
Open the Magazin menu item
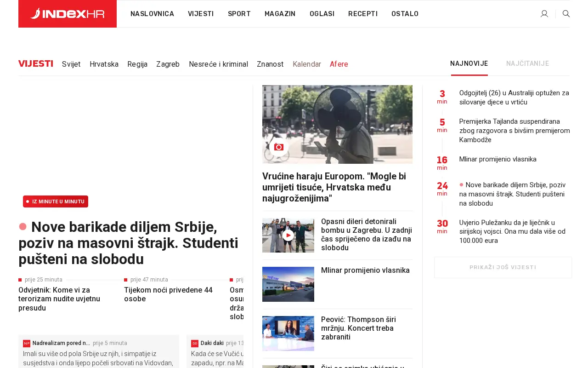point(280,14)
